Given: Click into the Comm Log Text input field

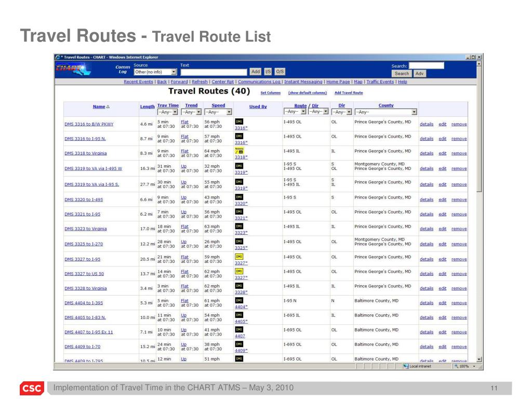Looking at the screenshot, I should [214, 72].
